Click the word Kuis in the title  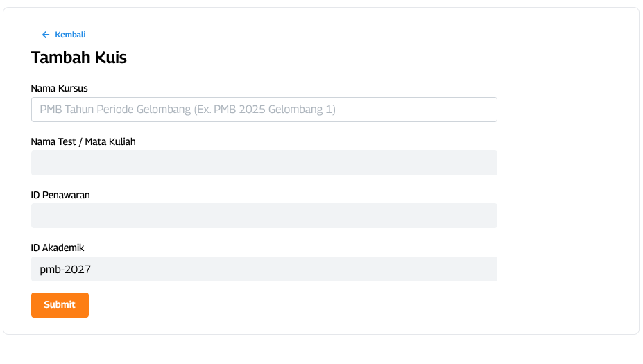[x=111, y=58]
